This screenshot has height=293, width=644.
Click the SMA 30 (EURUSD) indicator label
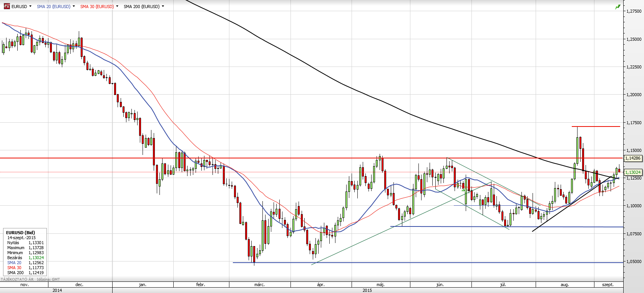coord(97,7)
